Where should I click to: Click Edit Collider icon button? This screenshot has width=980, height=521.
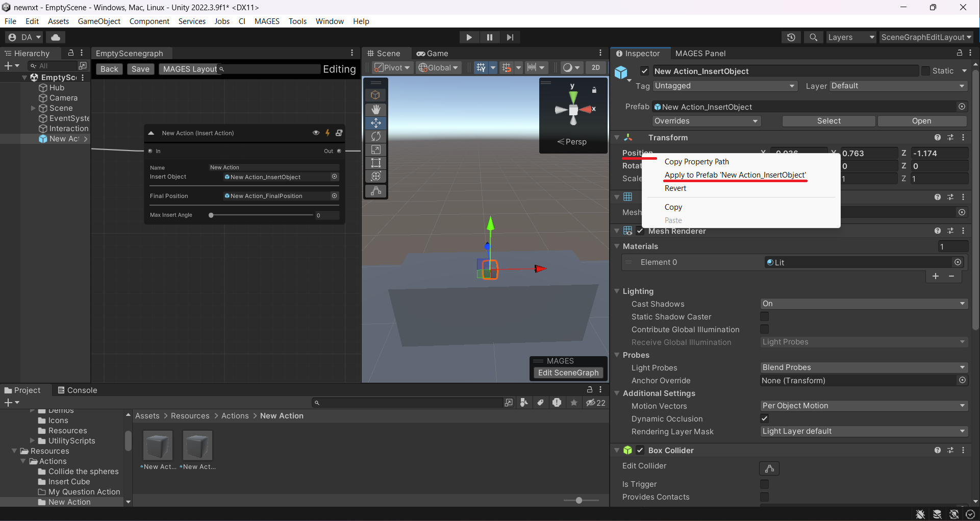click(x=769, y=468)
